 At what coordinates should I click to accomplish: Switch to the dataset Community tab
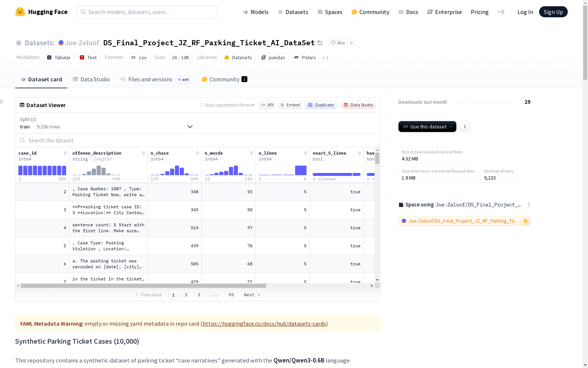point(224,79)
